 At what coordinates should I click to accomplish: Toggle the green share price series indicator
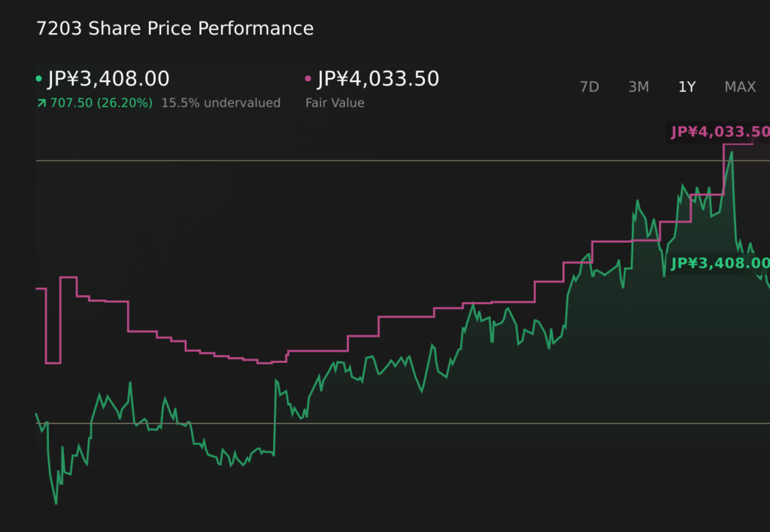(x=39, y=78)
